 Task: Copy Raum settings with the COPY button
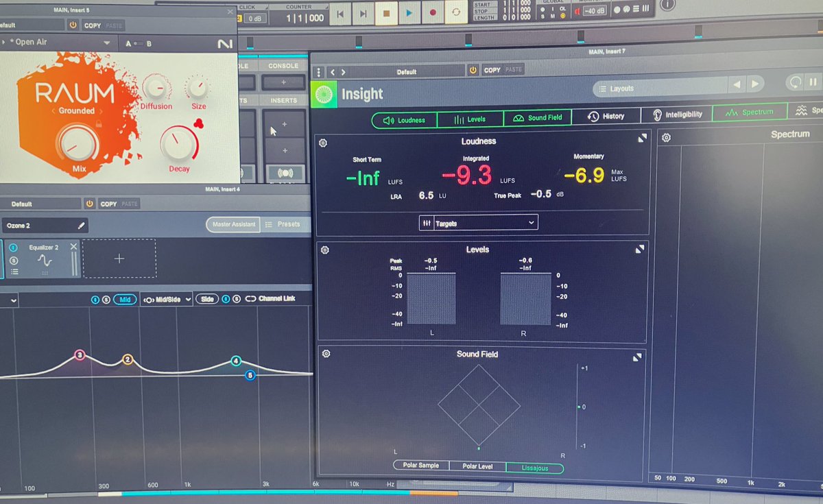pyautogui.click(x=93, y=25)
